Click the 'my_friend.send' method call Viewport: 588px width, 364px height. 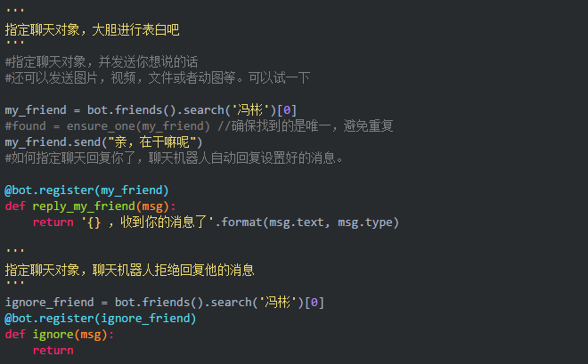52,142
